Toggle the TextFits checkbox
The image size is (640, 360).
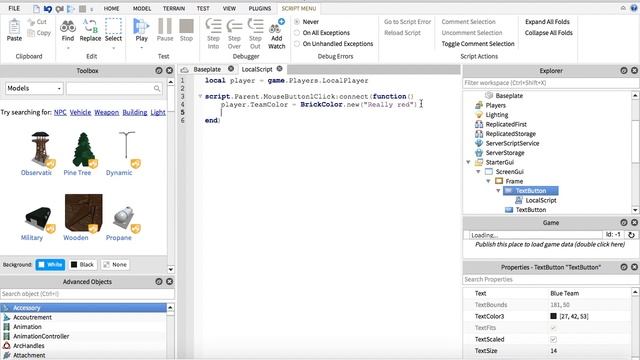pos(553,328)
